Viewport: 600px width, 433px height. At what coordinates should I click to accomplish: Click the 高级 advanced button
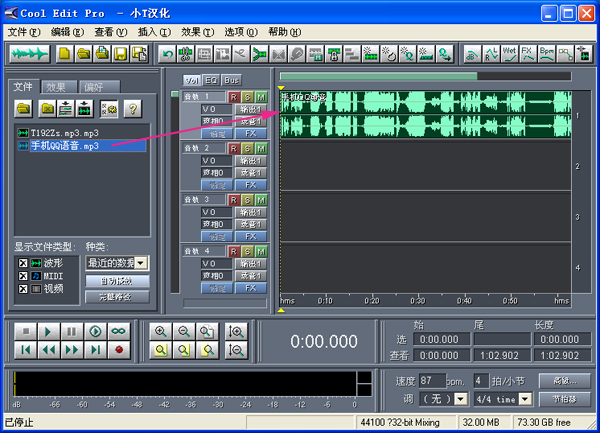[x=564, y=381]
